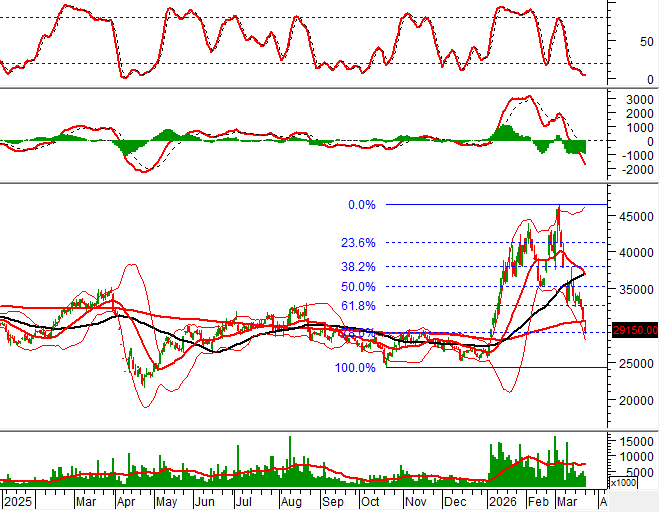The height and width of the screenshot is (512, 659).
Task: Click the x1000 volume multiplier label
Action: click(622, 483)
